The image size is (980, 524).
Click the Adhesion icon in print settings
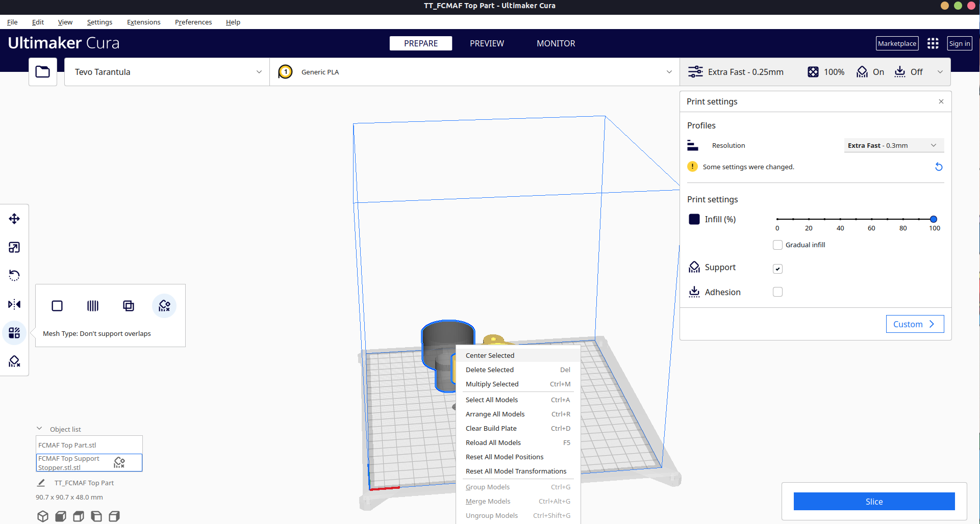click(694, 292)
